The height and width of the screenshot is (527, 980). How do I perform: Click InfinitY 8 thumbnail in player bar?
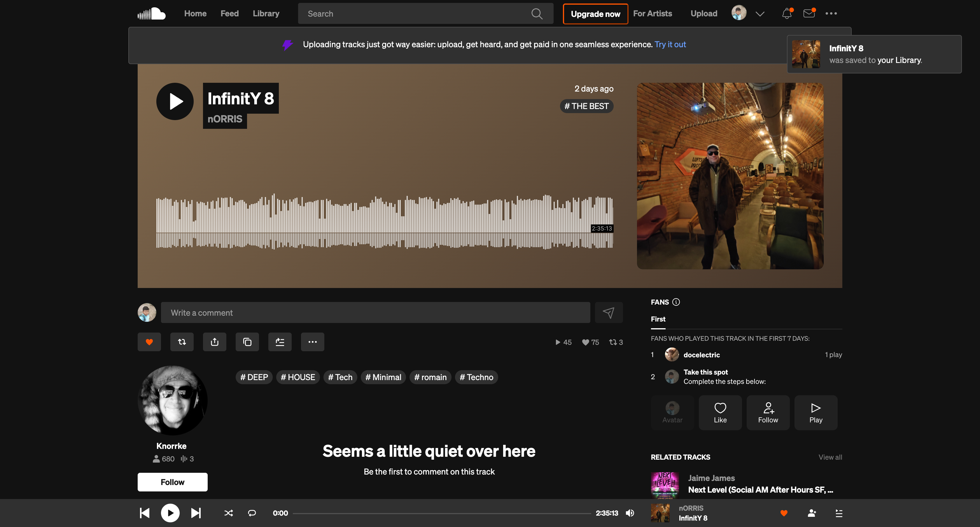point(660,513)
